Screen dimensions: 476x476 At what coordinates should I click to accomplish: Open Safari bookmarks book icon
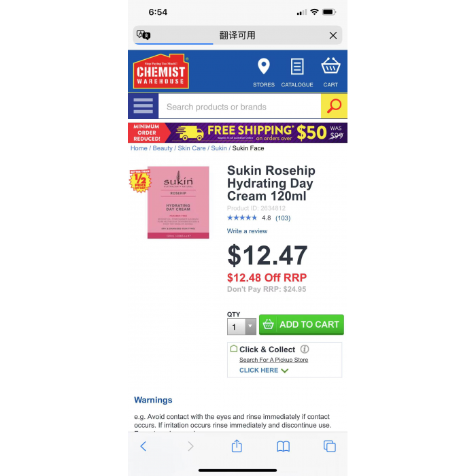(x=284, y=447)
